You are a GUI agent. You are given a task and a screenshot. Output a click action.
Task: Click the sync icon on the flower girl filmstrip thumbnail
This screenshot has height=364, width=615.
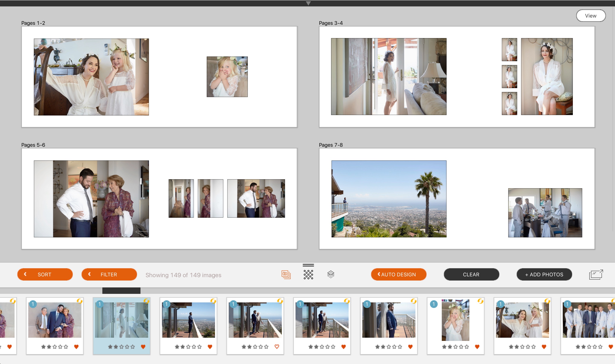tap(480, 301)
